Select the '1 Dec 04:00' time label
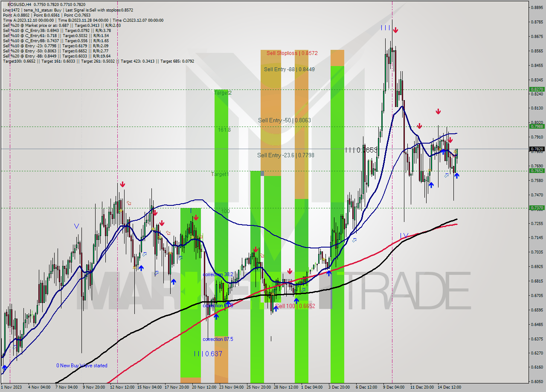Viewport: 546px width, 392px height. point(312,387)
